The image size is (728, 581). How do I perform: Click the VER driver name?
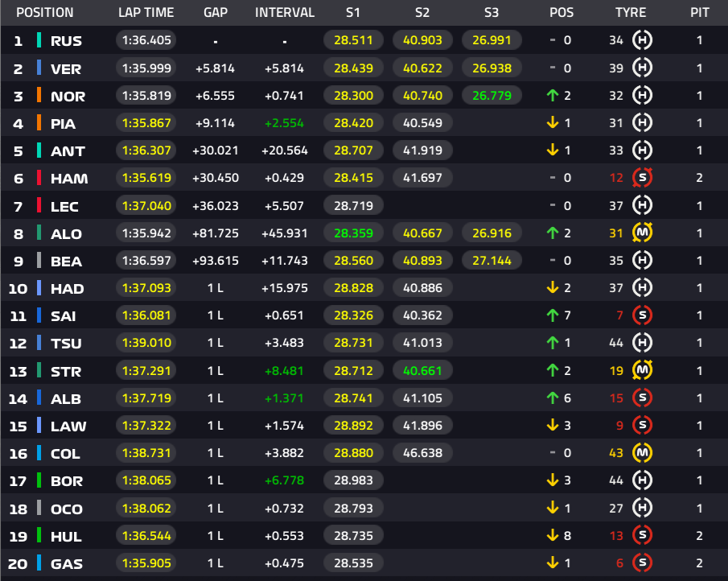(x=66, y=69)
